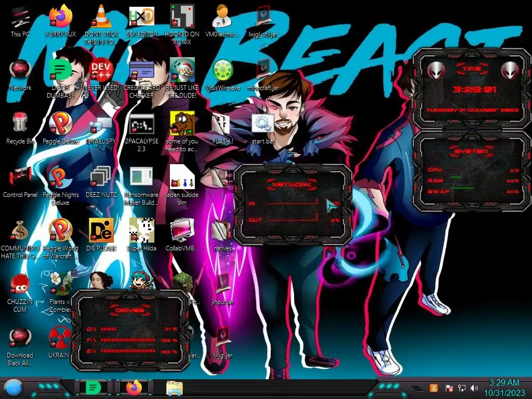Click the right alien head in TIME widget
The image size is (532, 399).
click(x=510, y=70)
